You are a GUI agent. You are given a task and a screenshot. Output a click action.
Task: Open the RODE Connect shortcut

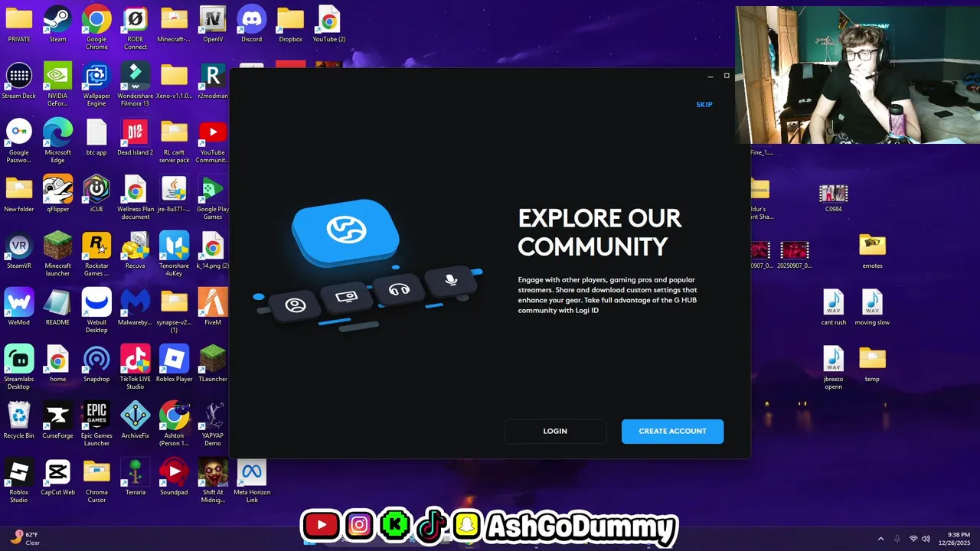(136, 27)
